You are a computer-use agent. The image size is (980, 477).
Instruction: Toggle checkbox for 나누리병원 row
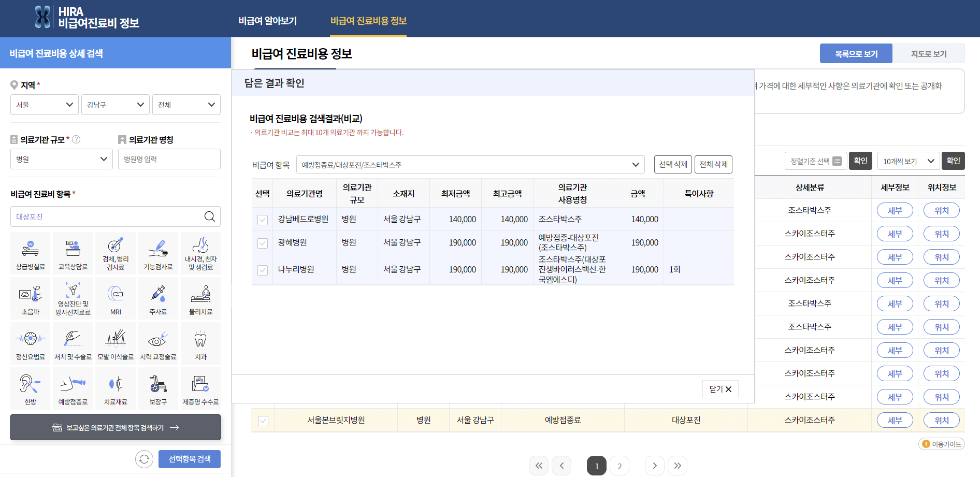coord(263,270)
